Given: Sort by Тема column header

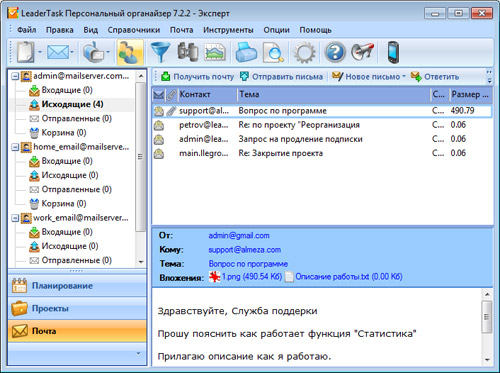Looking at the screenshot, I should 333,95.
